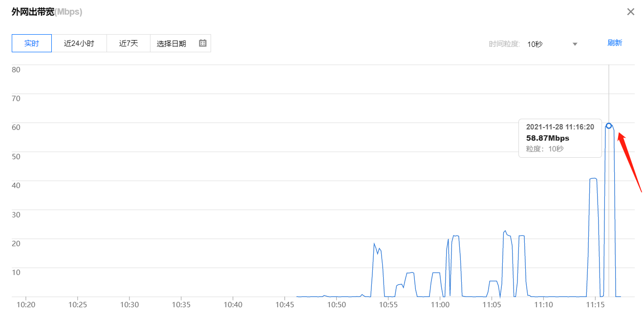
Task: Click the highlighted data point at 58.87Mbps
Action: [x=609, y=126]
